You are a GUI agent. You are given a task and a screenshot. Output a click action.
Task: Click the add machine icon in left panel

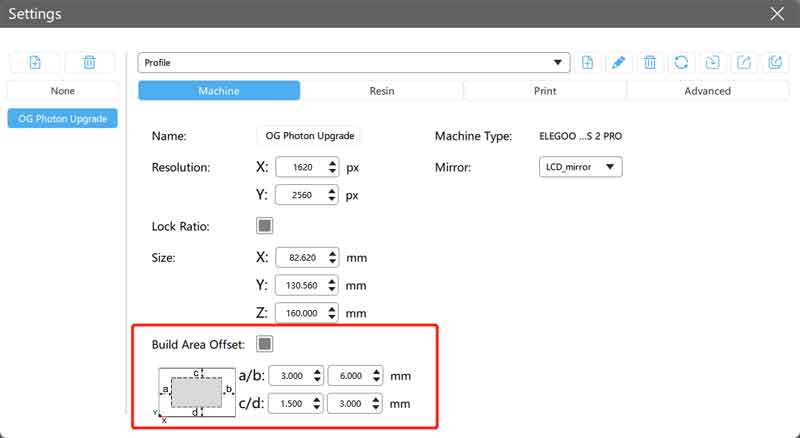[x=35, y=62]
